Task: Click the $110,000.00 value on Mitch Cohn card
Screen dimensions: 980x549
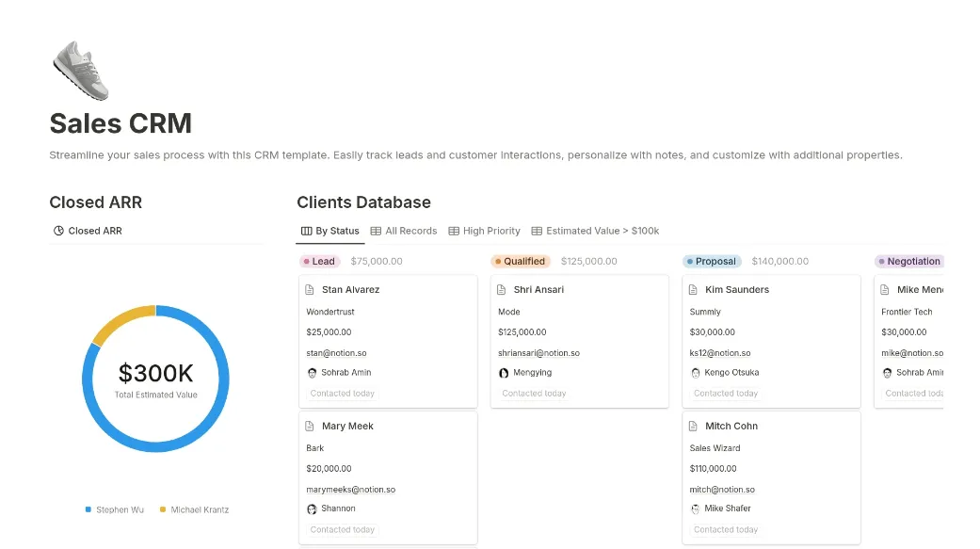Action: pyautogui.click(x=713, y=468)
